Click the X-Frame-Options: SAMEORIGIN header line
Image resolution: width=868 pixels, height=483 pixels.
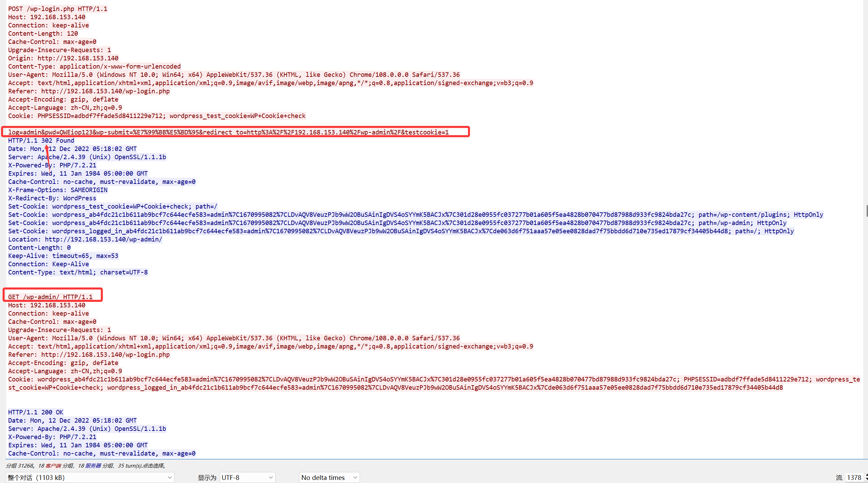click(58, 190)
